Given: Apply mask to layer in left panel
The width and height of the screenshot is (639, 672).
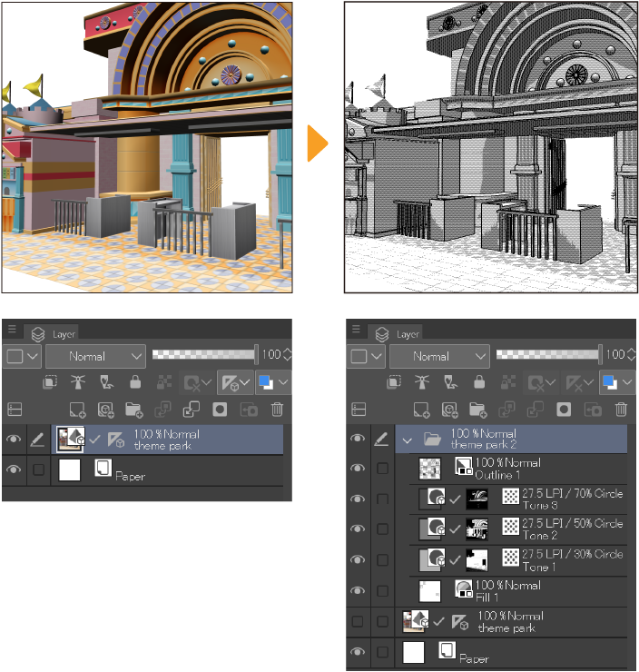Looking at the screenshot, I should (249, 410).
